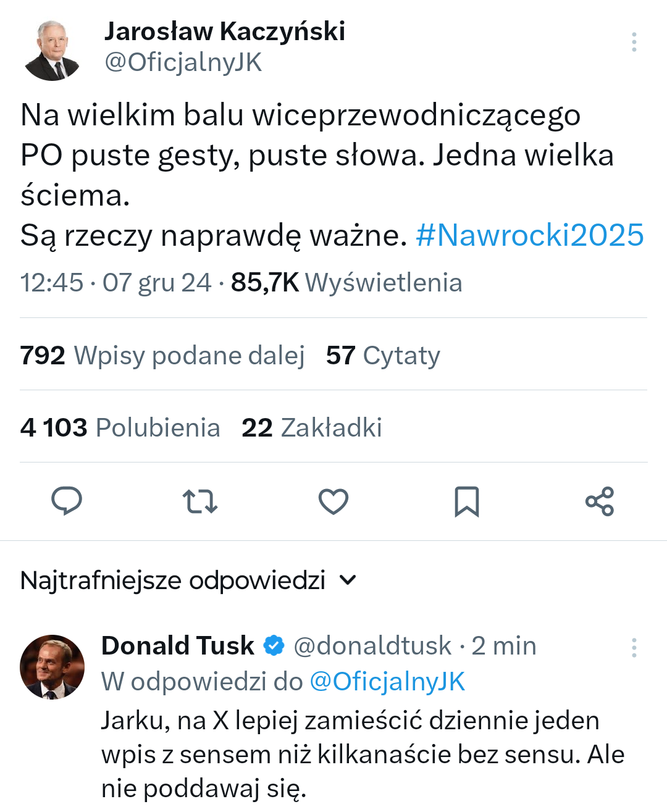Like the tweet using the heart icon
667x812 pixels.
[333, 501]
